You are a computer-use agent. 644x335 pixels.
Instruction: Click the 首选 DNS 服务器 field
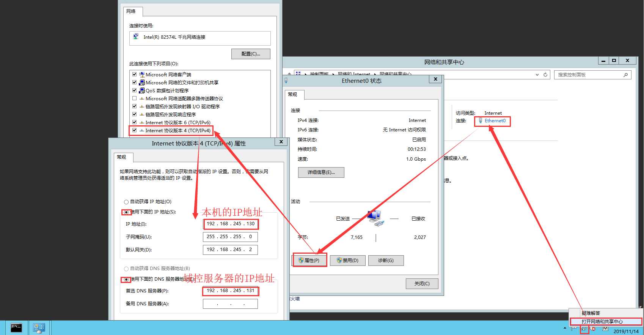click(231, 291)
